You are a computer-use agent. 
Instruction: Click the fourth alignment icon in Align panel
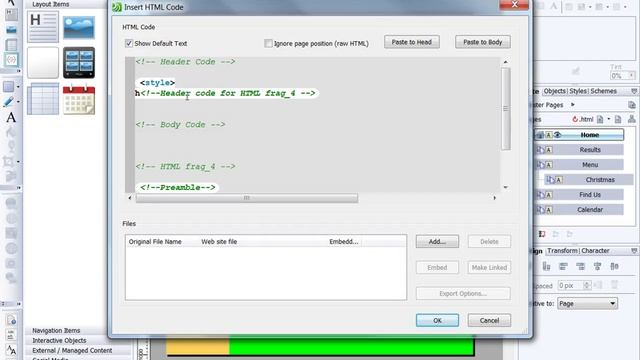tap(598, 267)
